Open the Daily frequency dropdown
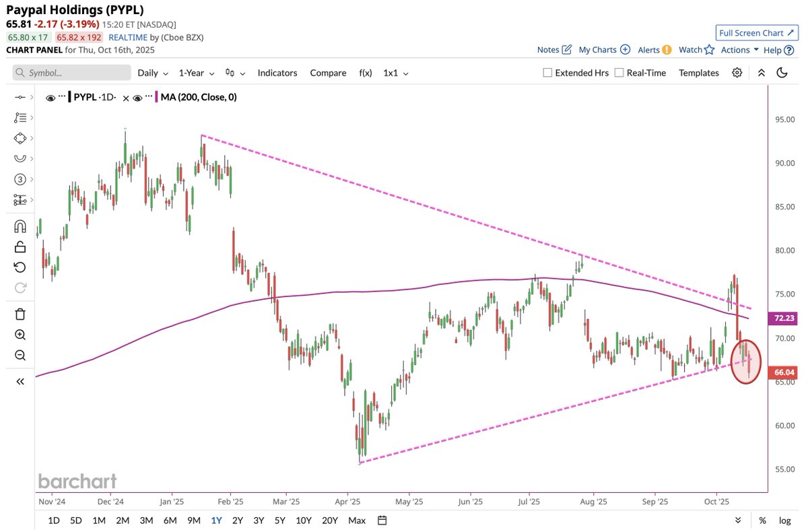This screenshot has height=532, width=808. pyautogui.click(x=152, y=73)
